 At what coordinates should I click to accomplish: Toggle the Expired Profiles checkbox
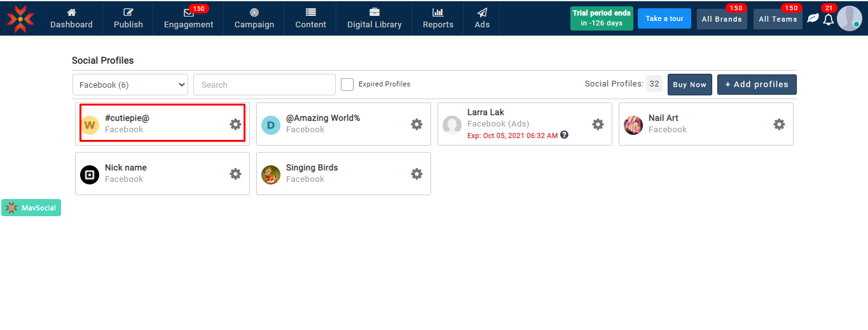pyautogui.click(x=347, y=85)
